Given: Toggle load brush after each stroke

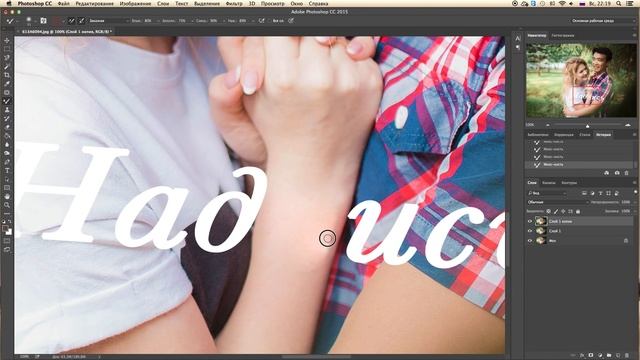Looking at the screenshot, I should [71, 20].
